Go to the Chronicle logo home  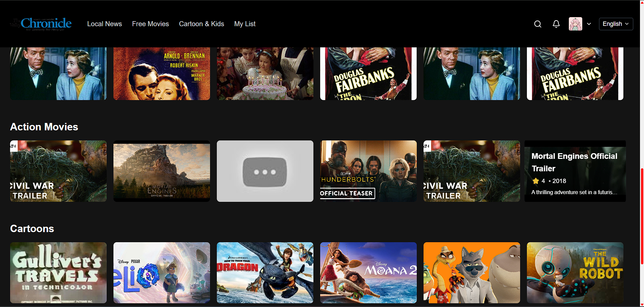[x=41, y=24]
